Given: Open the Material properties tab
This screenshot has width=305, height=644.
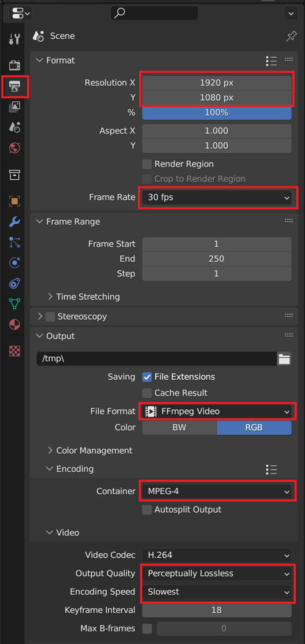Looking at the screenshot, I should click(14, 324).
